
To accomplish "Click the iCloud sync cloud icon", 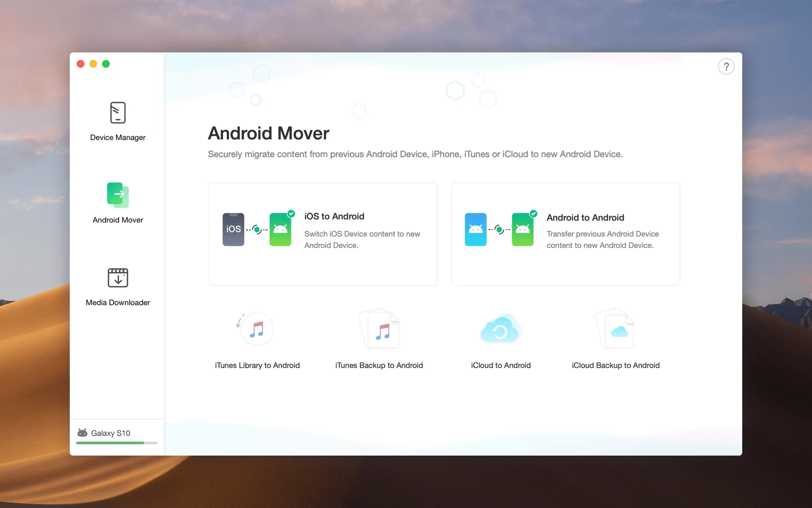I will click(500, 329).
